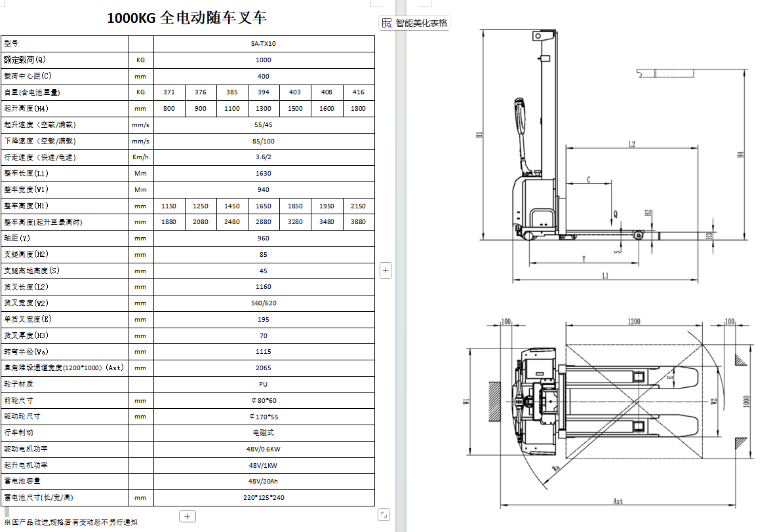Select the 220*125*240 battery size cell
This screenshot has height=532, width=775.
point(264,497)
